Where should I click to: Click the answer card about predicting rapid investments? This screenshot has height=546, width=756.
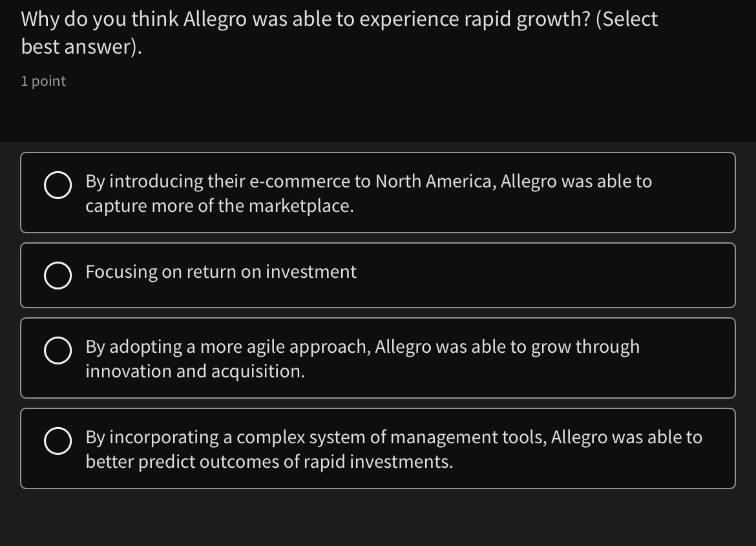coord(378,448)
